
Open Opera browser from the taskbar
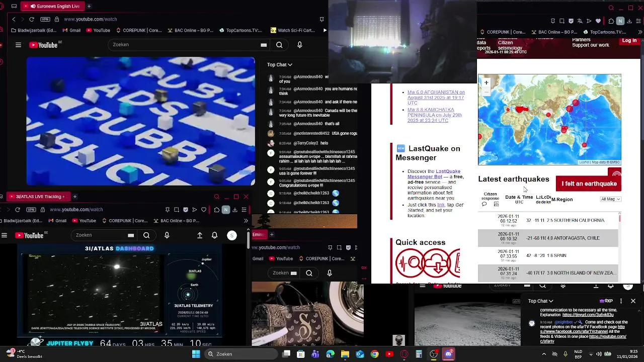coord(404,354)
